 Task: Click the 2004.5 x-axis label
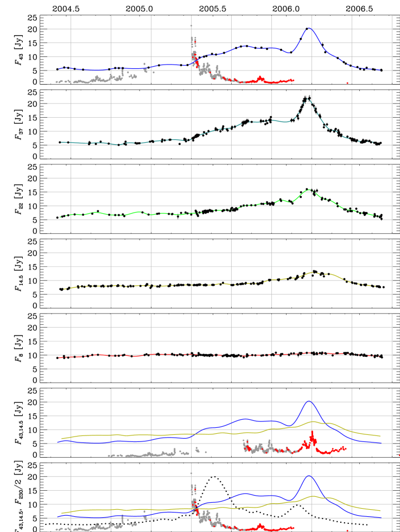pyautogui.click(x=65, y=9)
